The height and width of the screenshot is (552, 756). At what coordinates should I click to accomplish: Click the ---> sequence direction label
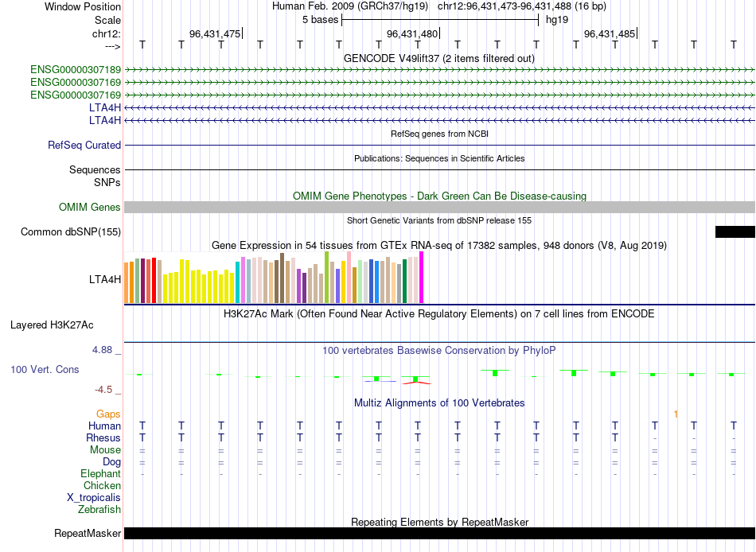click(x=112, y=46)
